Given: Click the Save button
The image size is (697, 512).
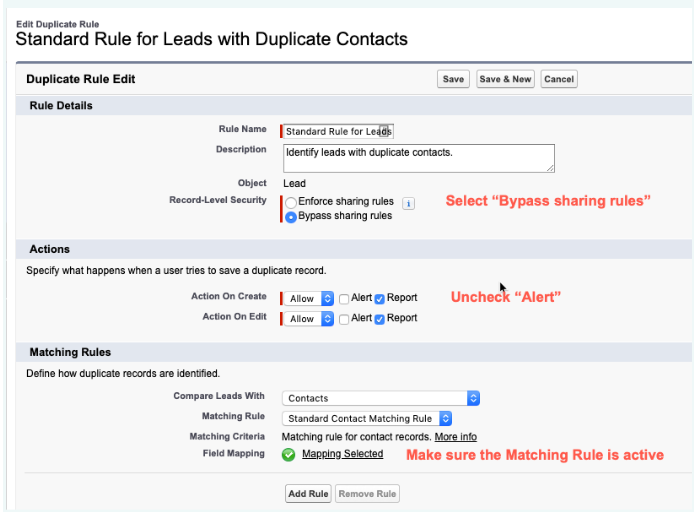Looking at the screenshot, I should (453, 79).
